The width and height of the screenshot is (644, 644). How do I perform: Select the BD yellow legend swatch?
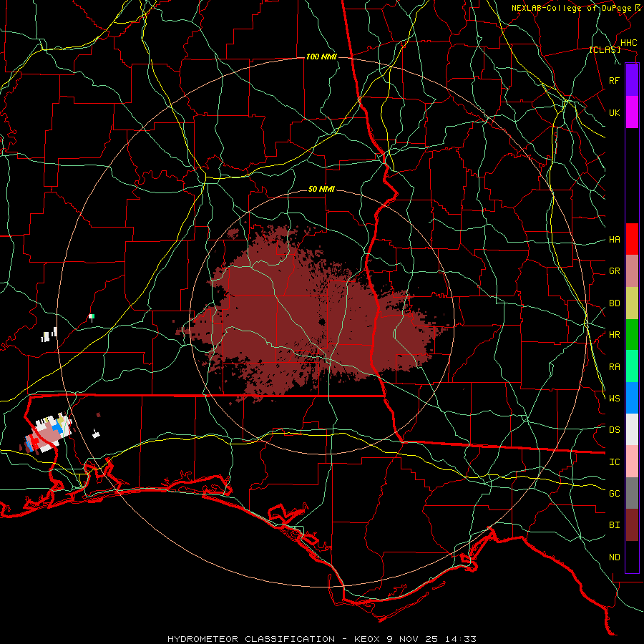click(632, 303)
